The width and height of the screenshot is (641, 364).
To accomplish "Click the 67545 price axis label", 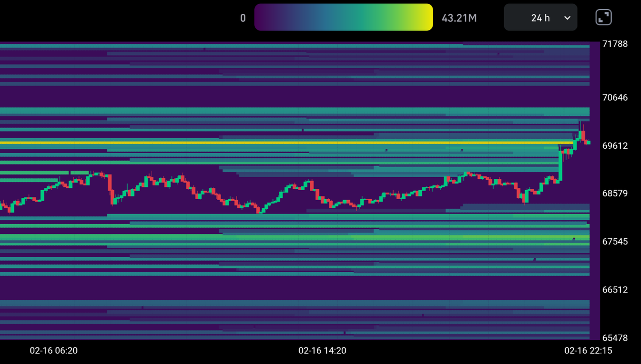I will click(x=615, y=242).
